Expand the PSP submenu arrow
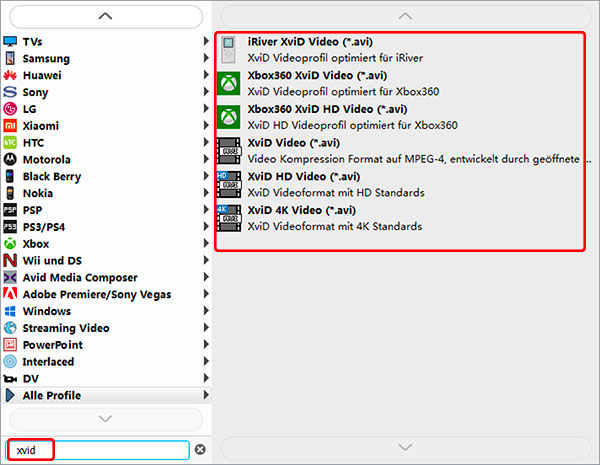The height and width of the screenshot is (465, 600). point(206,209)
